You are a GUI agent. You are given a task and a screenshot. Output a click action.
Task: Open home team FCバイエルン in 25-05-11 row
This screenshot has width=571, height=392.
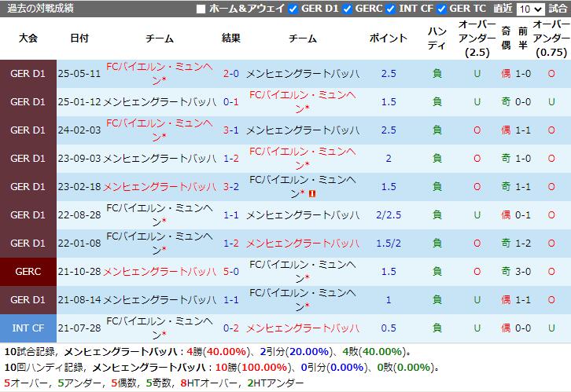(160, 74)
